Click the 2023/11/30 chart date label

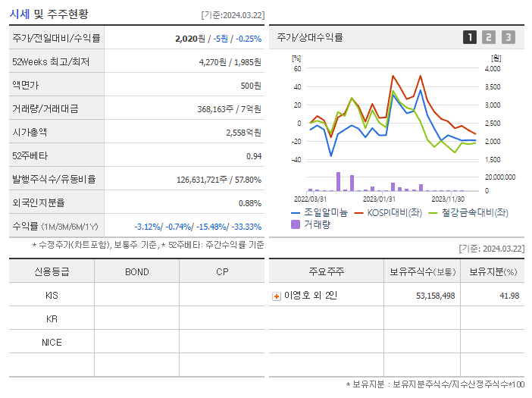448,199
